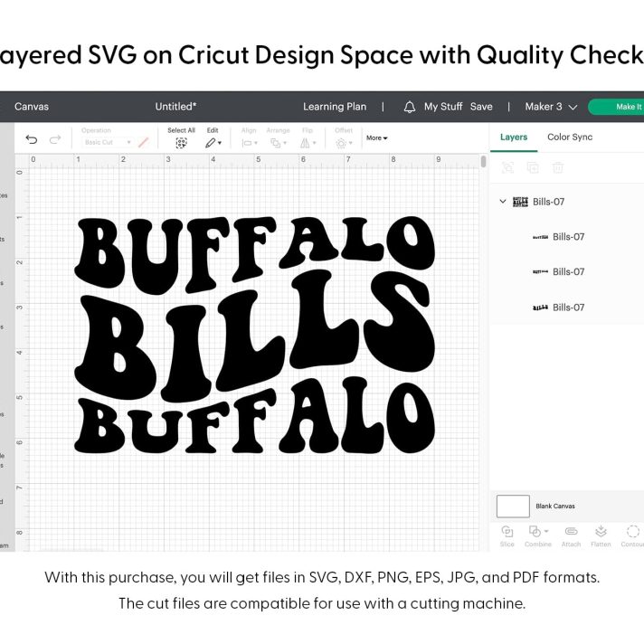
Task: Open the Flip dropdown
Action: click(x=308, y=143)
